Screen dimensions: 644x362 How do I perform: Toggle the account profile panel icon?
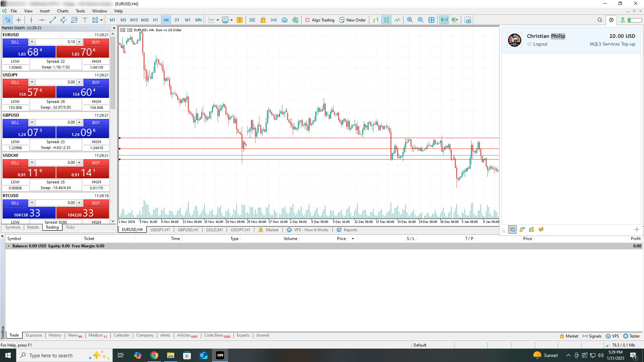(x=611, y=20)
